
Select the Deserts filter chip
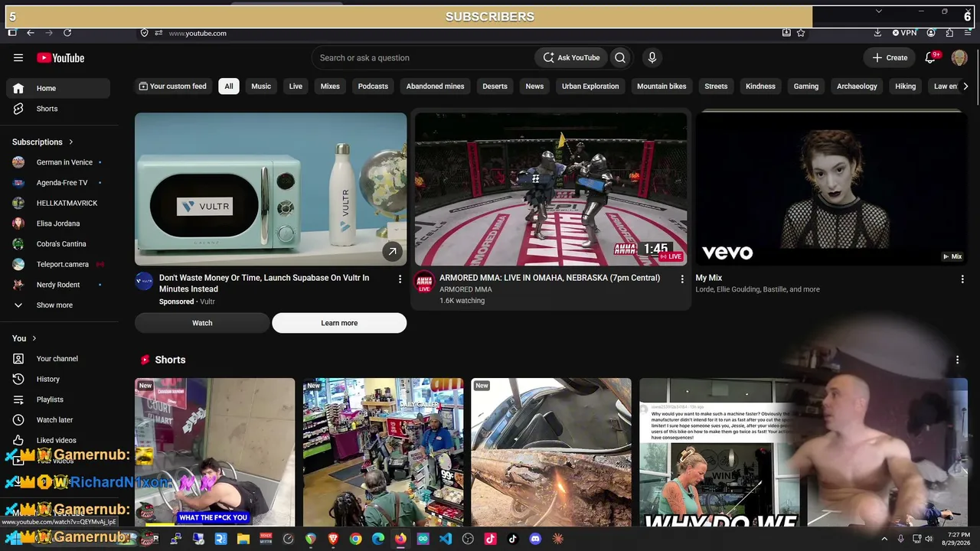tap(495, 86)
